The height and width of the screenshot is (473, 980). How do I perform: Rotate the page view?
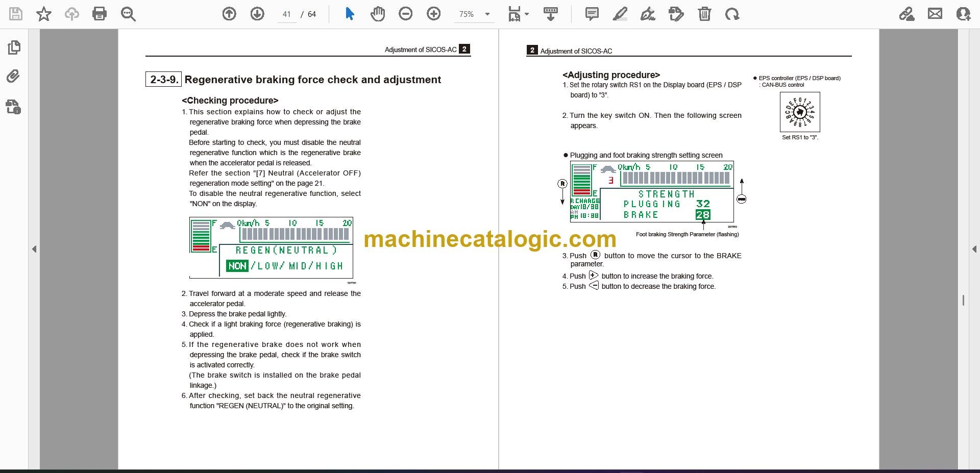(x=732, y=14)
